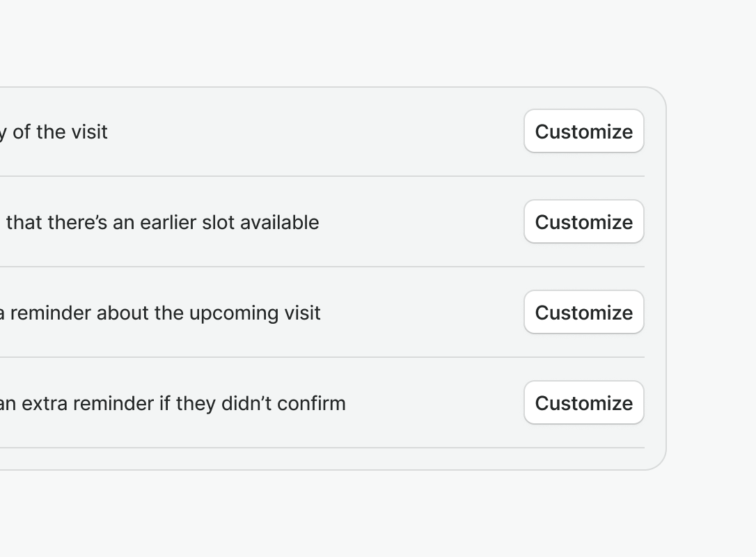Select "an extra reminder if they didn't confirm" text
Viewport: 756px width, 557px height.
pos(173,404)
